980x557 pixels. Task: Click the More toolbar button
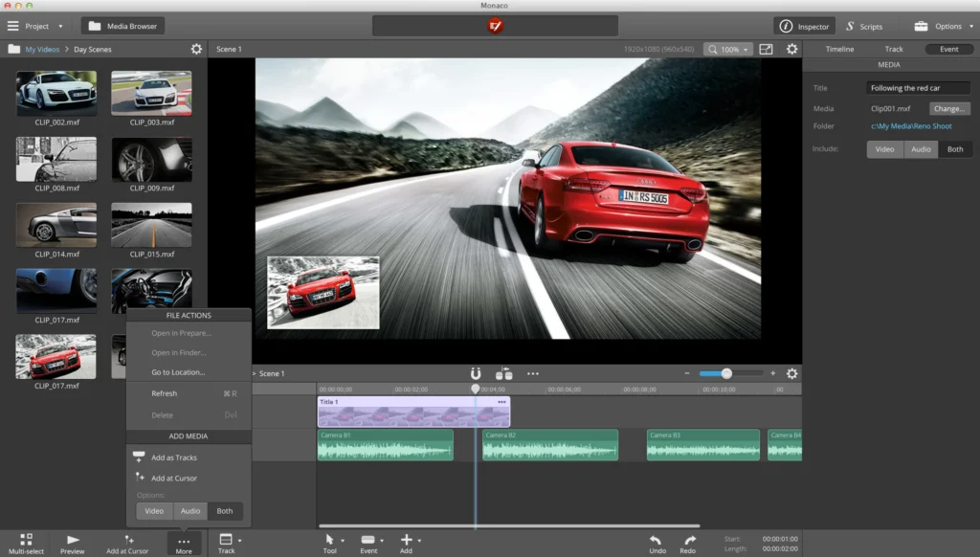(184, 544)
